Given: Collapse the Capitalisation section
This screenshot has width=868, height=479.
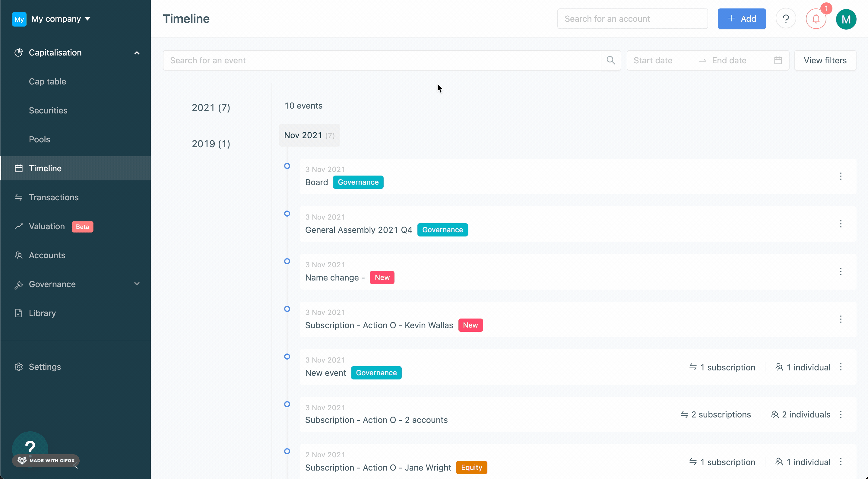Looking at the screenshot, I should pos(136,53).
